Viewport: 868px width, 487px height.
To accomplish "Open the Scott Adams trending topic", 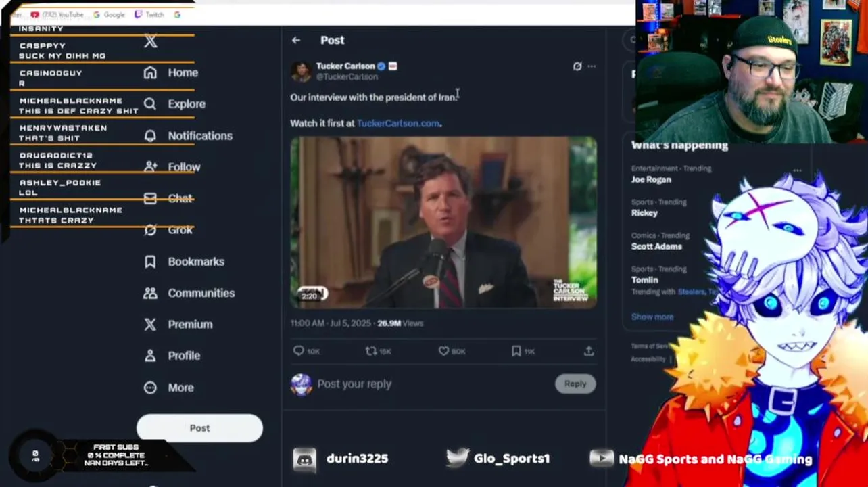I will 656,246.
